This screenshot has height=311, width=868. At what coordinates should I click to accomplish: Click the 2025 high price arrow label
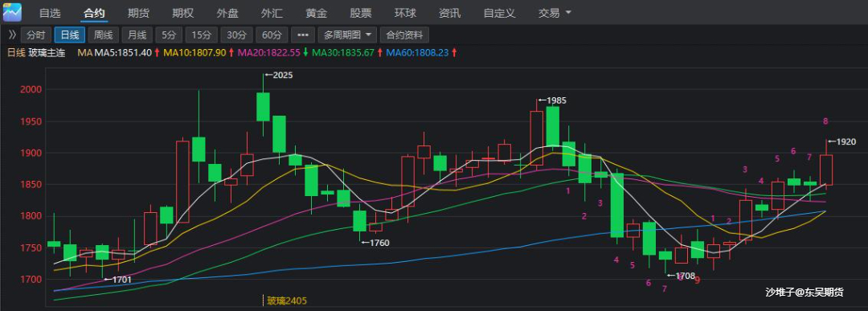click(279, 75)
